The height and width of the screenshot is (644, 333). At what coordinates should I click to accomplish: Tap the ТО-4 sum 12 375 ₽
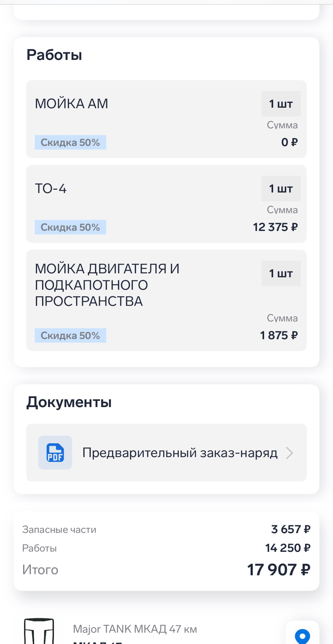click(275, 227)
